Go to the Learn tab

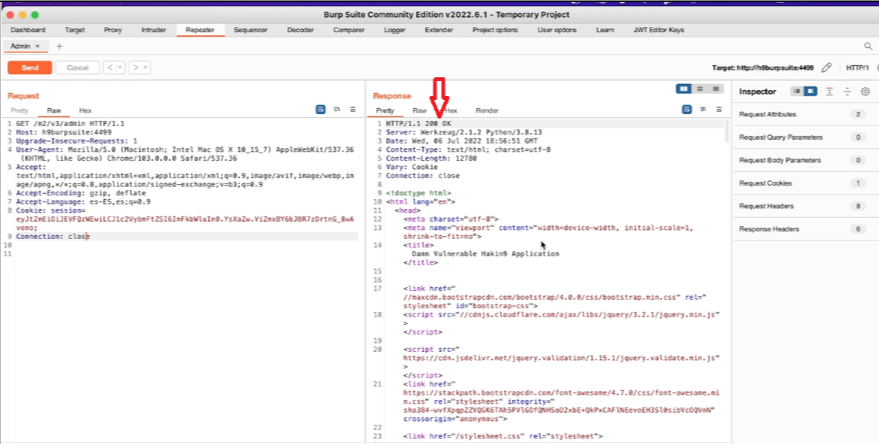click(x=605, y=30)
